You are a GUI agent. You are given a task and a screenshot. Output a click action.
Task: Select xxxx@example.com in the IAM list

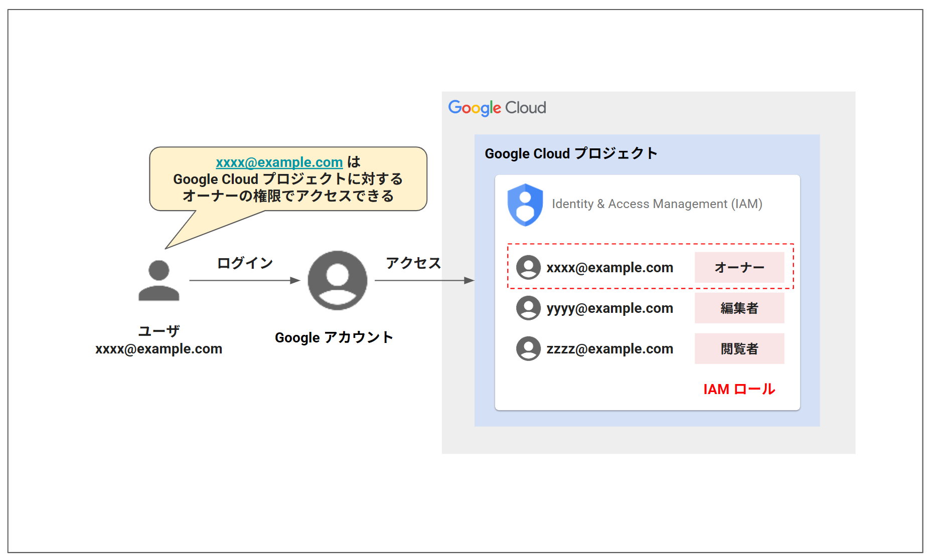click(x=609, y=268)
